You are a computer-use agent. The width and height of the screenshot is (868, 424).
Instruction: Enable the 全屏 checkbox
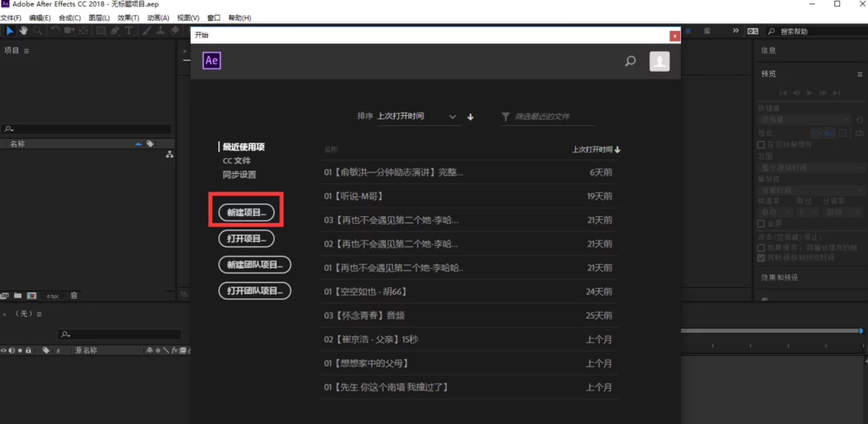(x=761, y=223)
